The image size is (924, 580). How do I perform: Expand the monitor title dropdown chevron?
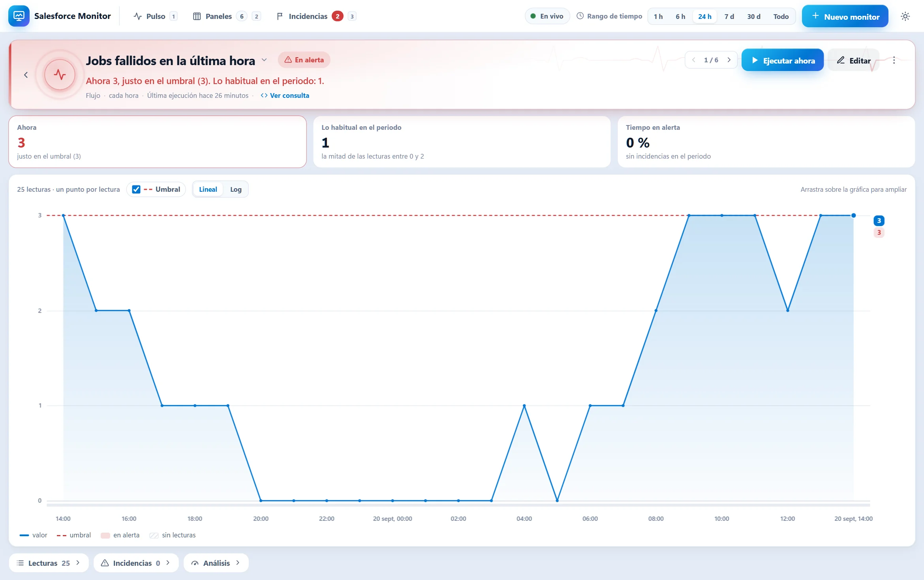point(264,60)
